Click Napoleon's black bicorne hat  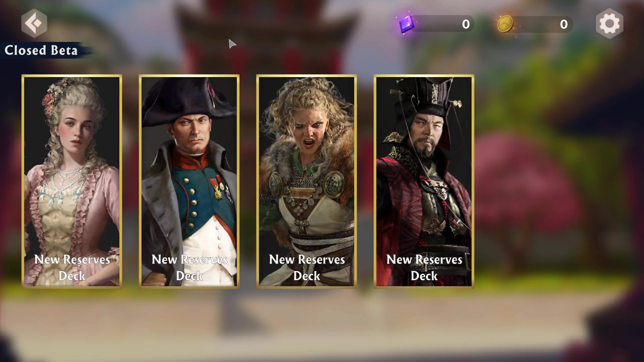point(189,102)
